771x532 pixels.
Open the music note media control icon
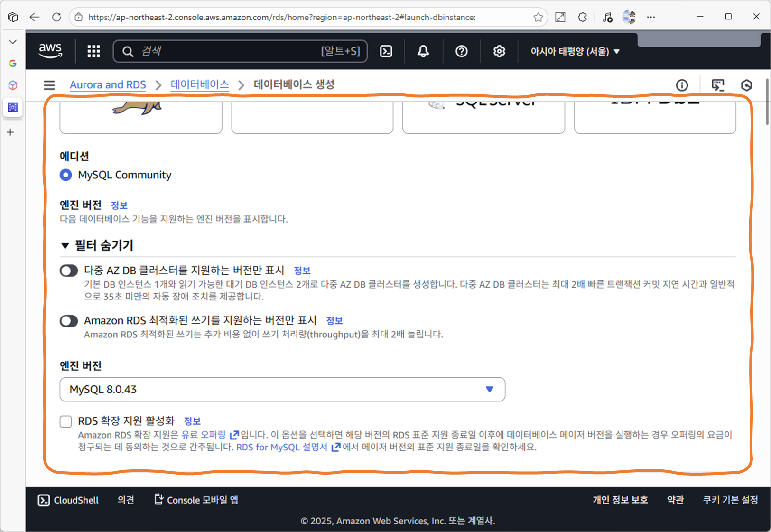click(x=607, y=17)
